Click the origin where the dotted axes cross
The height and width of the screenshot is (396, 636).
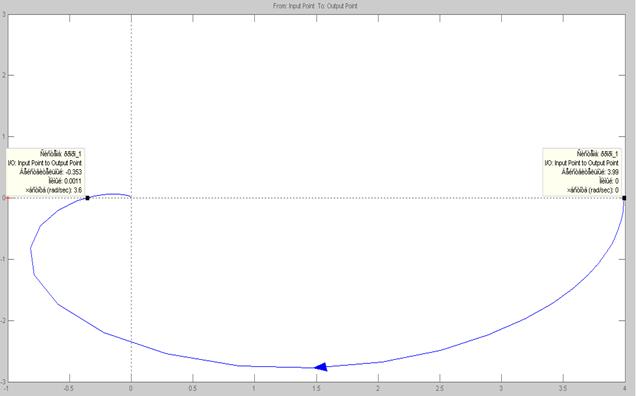(x=131, y=198)
